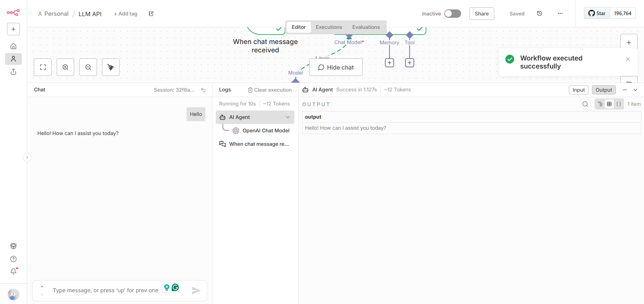Image resolution: width=644 pixels, height=304 pixels.
Task: Open the templates cube icon in the sidebar
Action: click(13, 246)
